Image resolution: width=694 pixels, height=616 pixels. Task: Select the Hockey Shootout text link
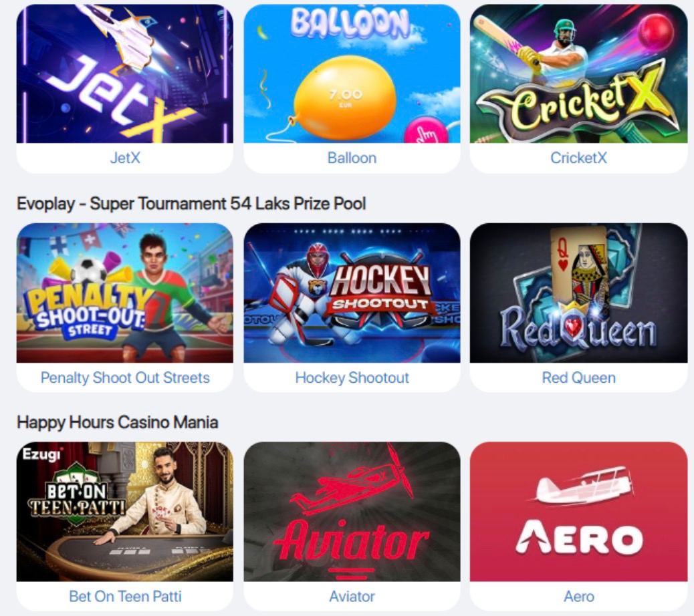click(352, 377)
